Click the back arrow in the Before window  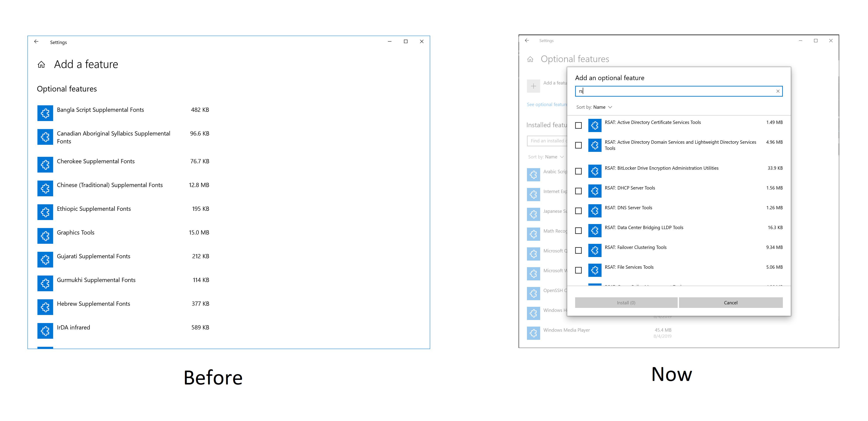point(36,41)
